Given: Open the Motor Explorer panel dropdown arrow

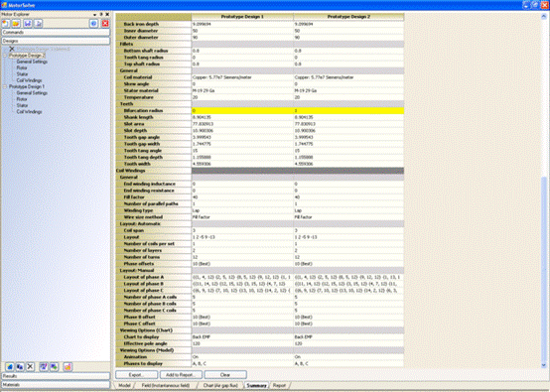Looking at the screenshot, I should (94, 14).
